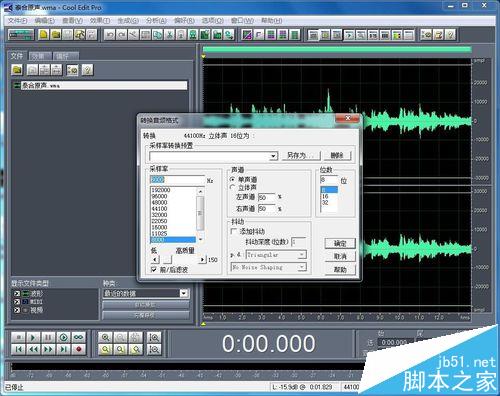Click the sample rate Hz input field

[177, 179]
